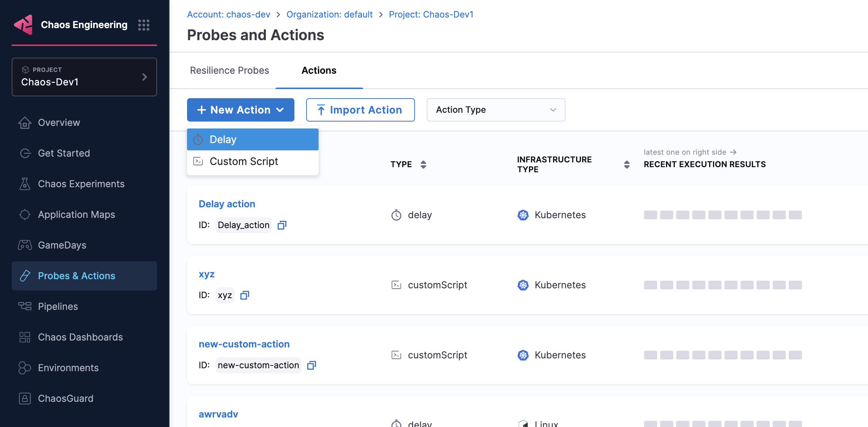Image resolution: width=868 pixels, height=427 pixels.
Task: Open the module switcher grid icon
Action: [144, 25]
